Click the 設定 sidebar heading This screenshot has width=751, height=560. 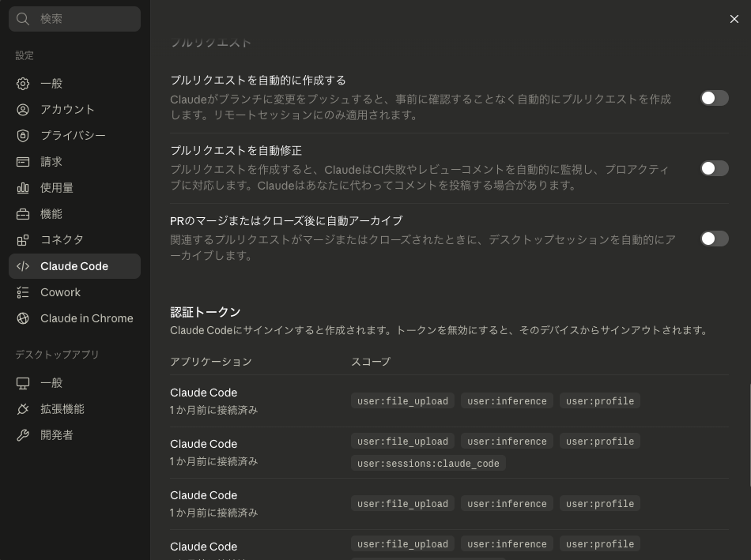[25, 55]
